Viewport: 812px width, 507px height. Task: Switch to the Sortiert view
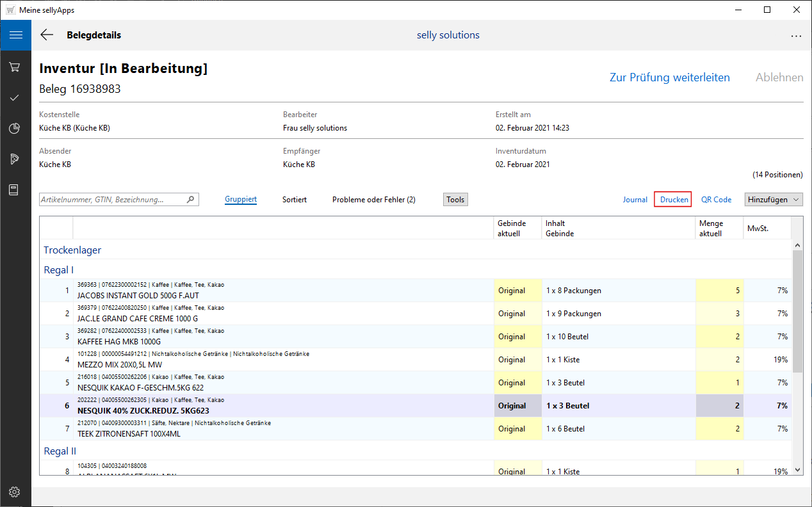pos(295,200)
